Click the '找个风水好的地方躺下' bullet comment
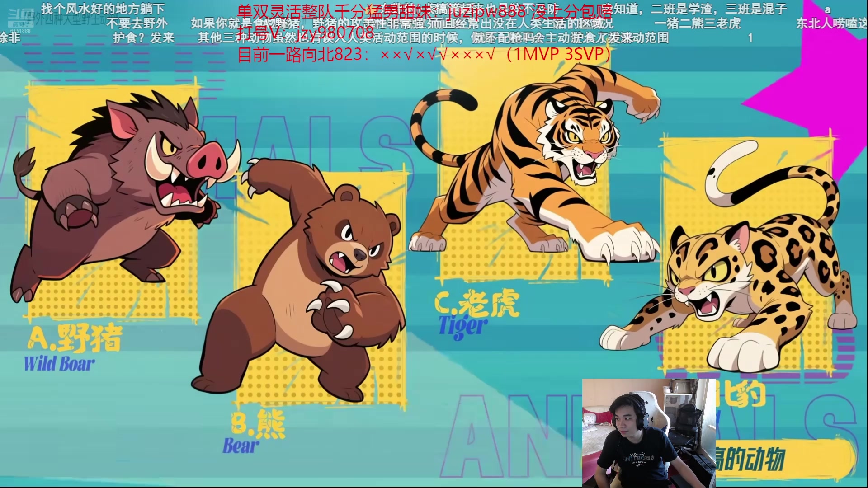 (103, 9)
